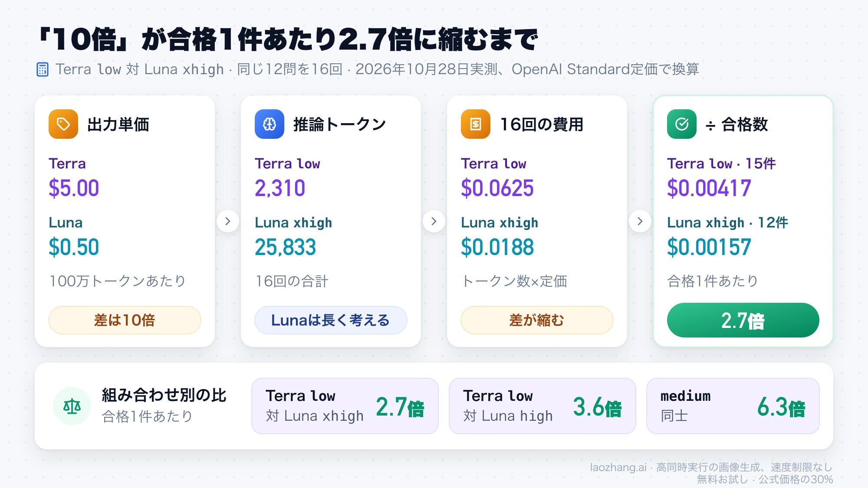
Task: Select the medium 同士 6.3倍 card
Action: point(733,406)
